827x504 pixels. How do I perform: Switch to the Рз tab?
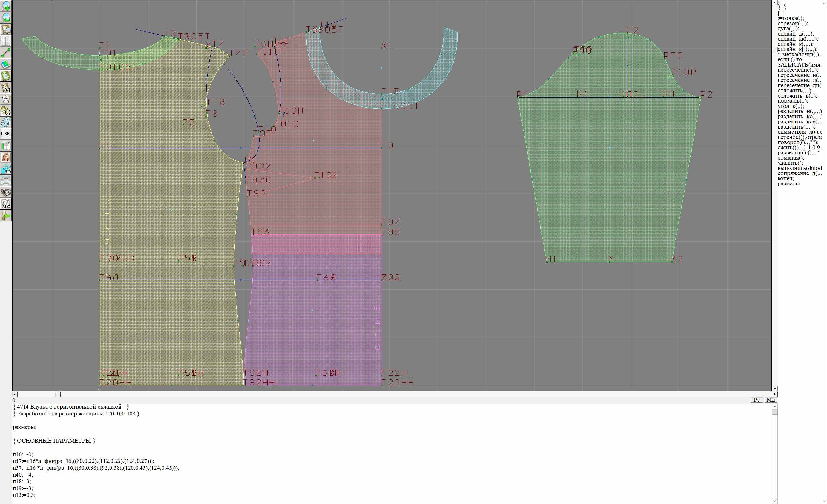(x=757, y=400)
